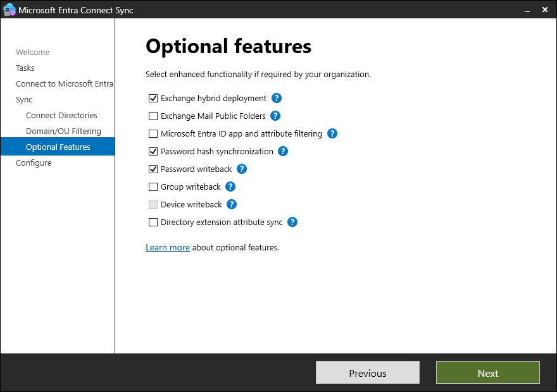Open Configure step in left navigation
Image resolution: width=557 pixels, height=392 pixels.
(34, 163)
